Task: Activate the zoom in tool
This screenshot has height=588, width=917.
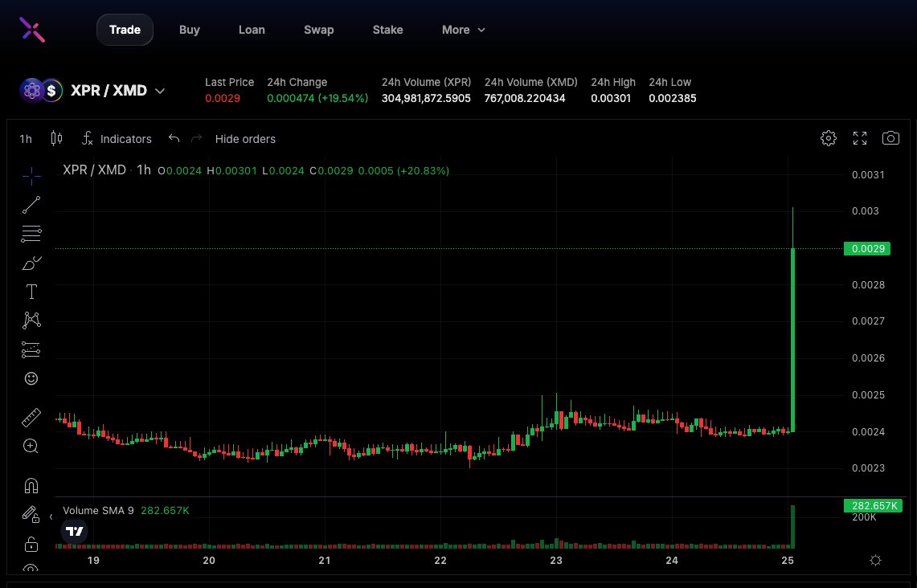Action: tap(31, 447)
